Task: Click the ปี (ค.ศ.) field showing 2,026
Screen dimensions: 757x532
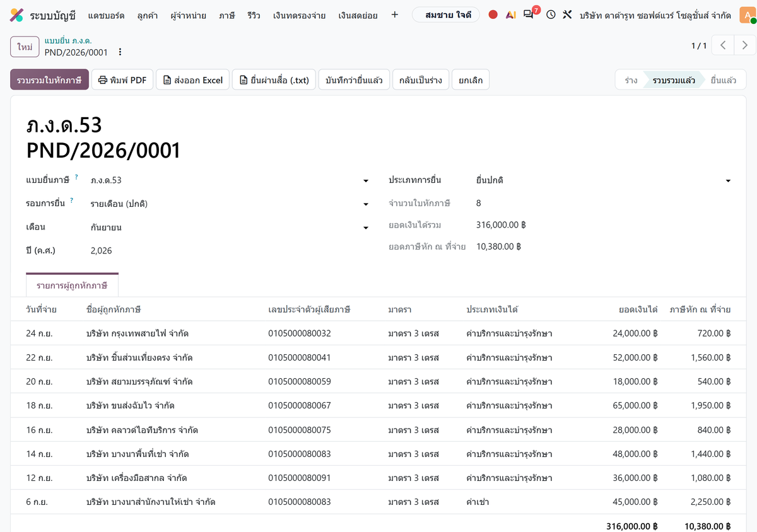Action: 230,250
